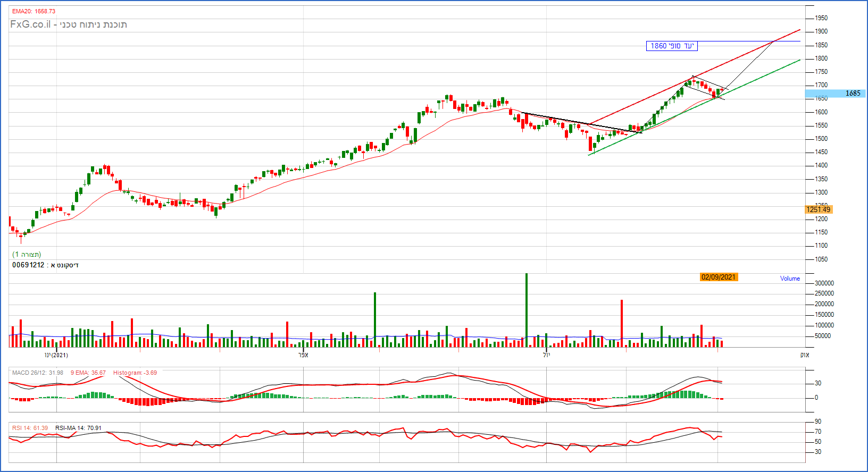Image resolution: width=868 pixels, height=472 pixels.
Task: Click the MACD 26/12 indicator label
Action: 37,373
